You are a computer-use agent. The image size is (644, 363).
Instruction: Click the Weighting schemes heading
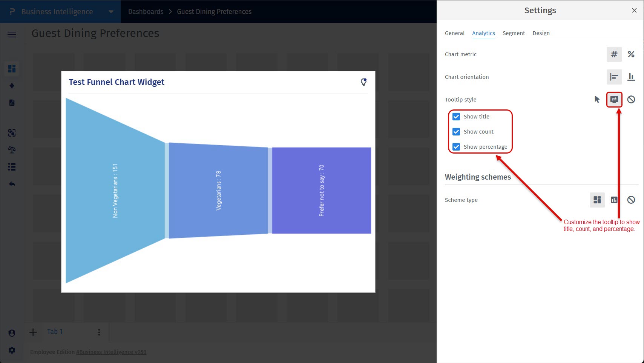(x=478, y=177)
